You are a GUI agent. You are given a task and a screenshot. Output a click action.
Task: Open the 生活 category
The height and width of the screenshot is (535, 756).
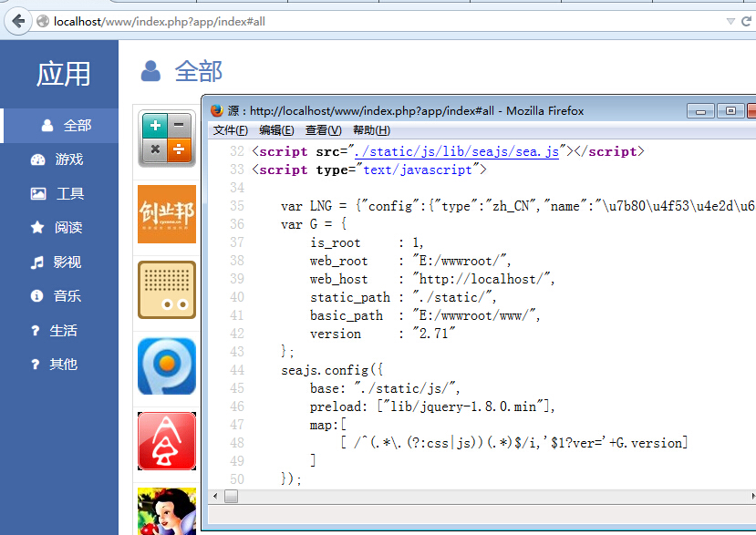click(x=59, y=331)
